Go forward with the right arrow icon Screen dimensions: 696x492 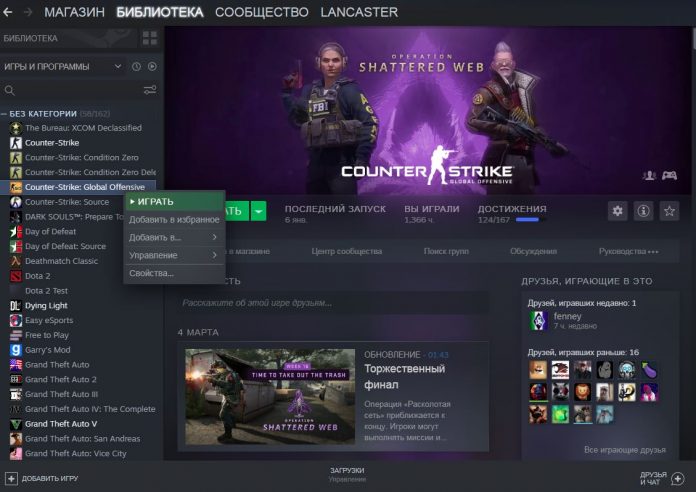(x=28, y=12)
